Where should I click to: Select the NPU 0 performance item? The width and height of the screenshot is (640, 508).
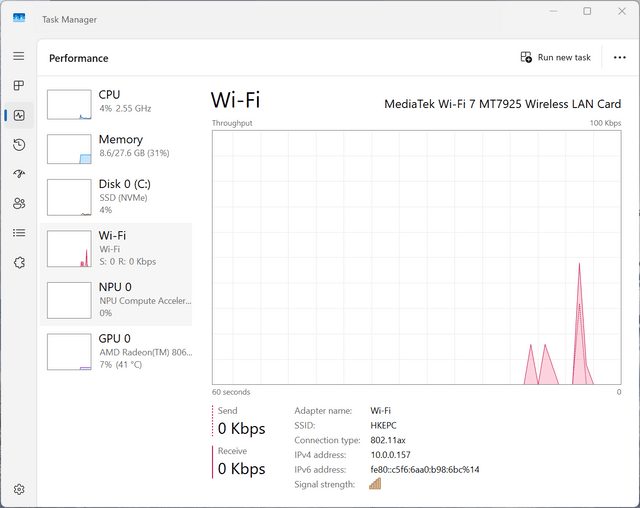[x=116, y=300]
